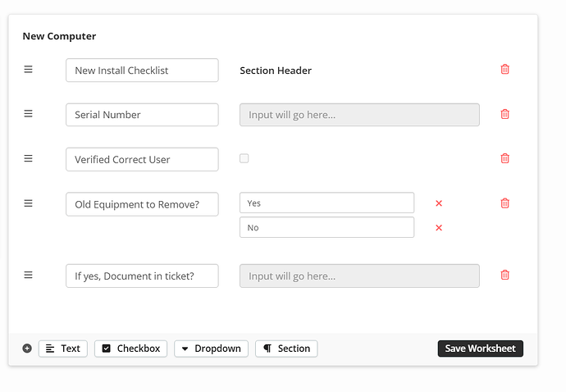Viewport: 566px width, 392px height.
Task: Delete the Old Equipment to Remove row
Action: pyautogui.click(x=504, y=203)
